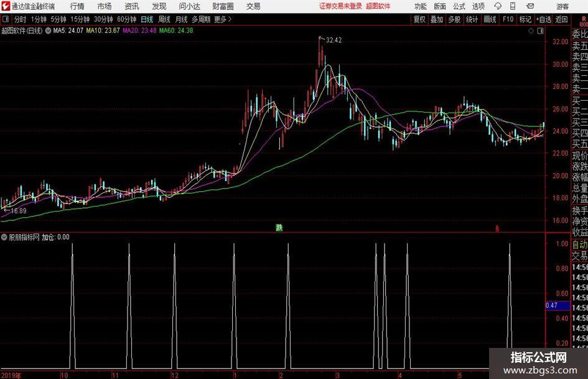
Task: Switch to 月线 monthly period
Action: [181, 19]
